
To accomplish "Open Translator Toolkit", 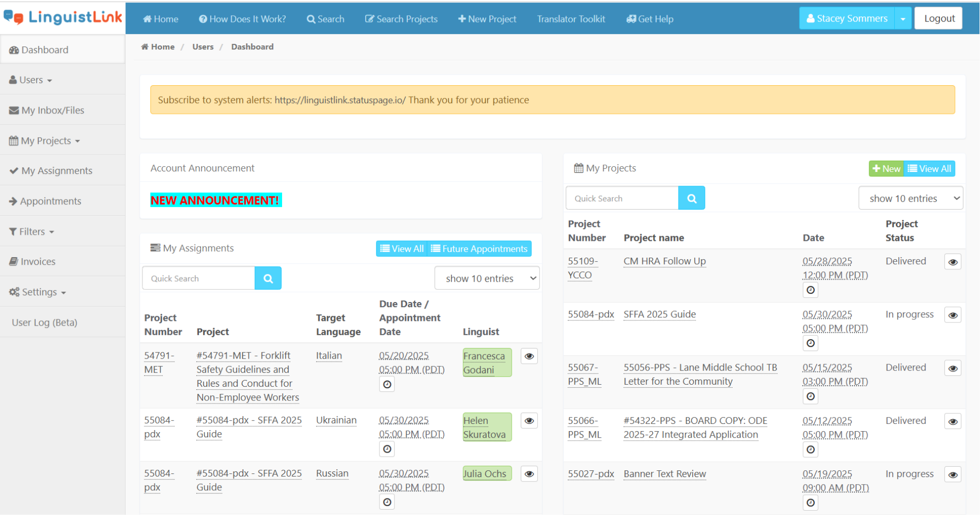I will pos(571,19).
